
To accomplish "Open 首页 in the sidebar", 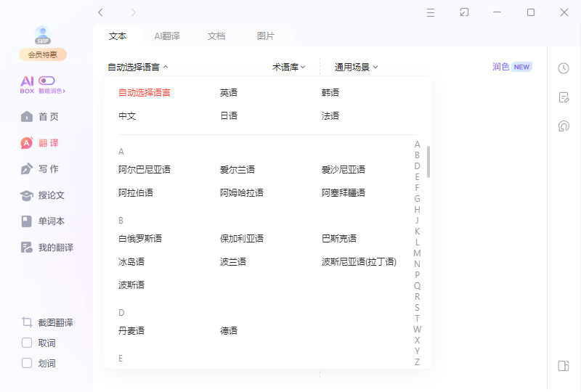I will click(x=49, y=117).
